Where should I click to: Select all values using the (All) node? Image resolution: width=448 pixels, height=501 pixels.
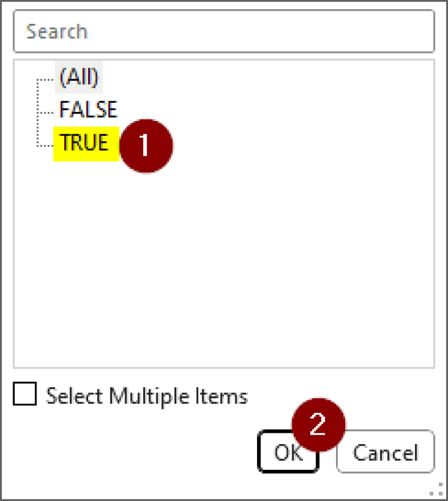[78, 77]
